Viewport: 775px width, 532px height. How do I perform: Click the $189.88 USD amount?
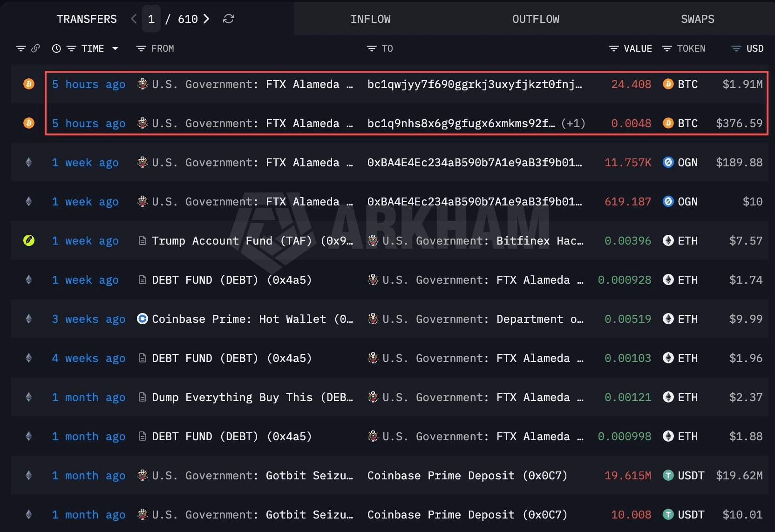pos(739,163)
